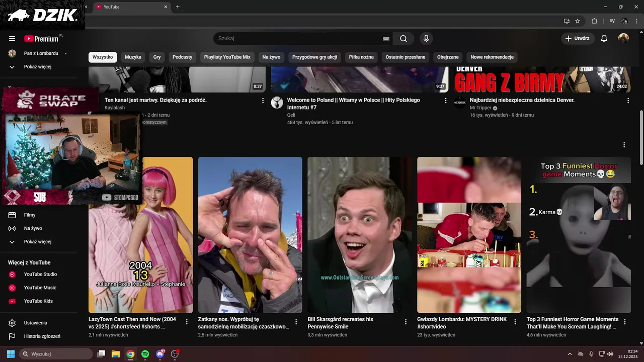644x362 pixels.
Task: Open YouTube notifications bell
Action: 604,38
